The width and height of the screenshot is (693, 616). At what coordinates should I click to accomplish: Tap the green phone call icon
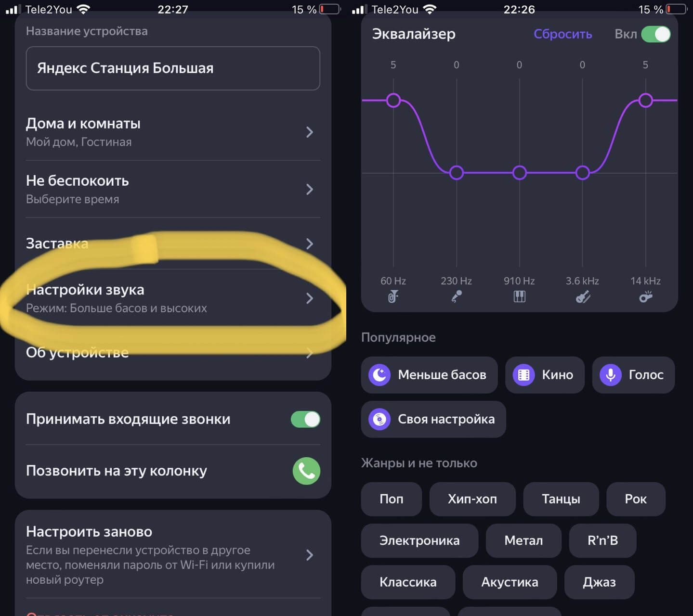pos(306,471)
